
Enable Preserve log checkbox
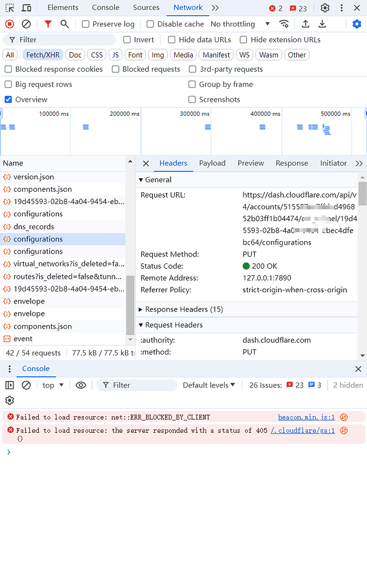pyautogui.click(x=85, y=24)
